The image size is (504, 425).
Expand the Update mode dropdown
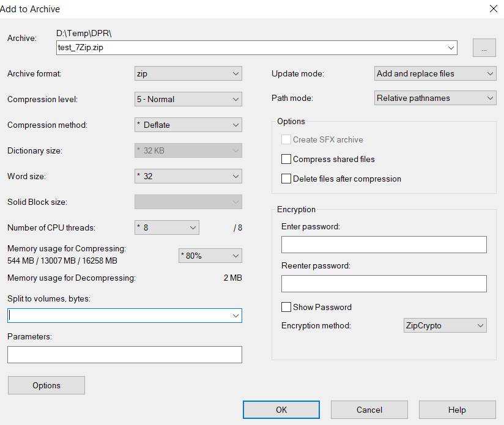(434, 73)
